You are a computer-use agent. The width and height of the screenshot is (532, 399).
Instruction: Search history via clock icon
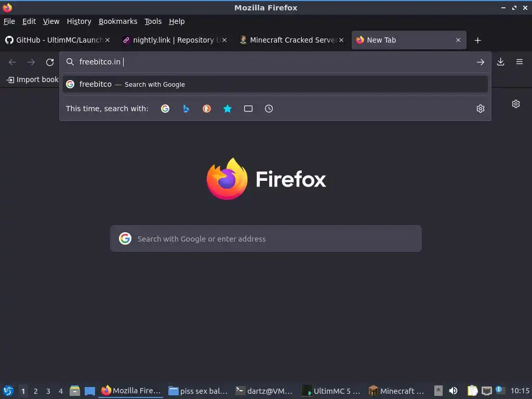point(269,109)
